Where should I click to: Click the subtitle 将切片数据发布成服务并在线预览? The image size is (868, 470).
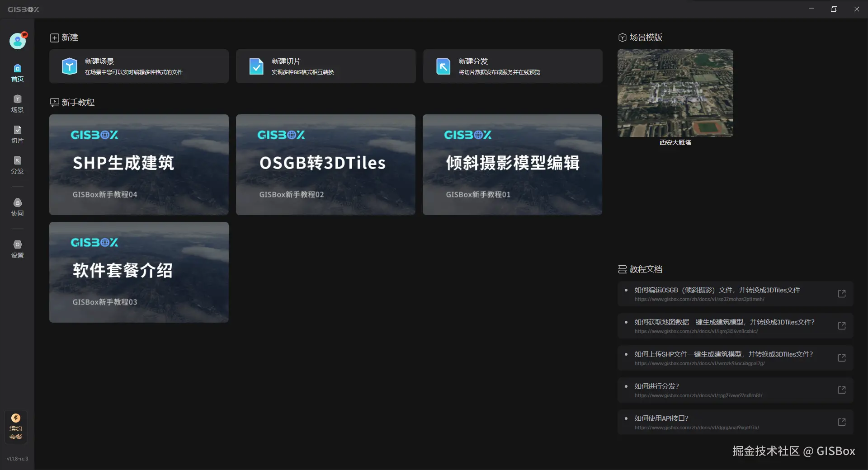[x=500, y=72]
